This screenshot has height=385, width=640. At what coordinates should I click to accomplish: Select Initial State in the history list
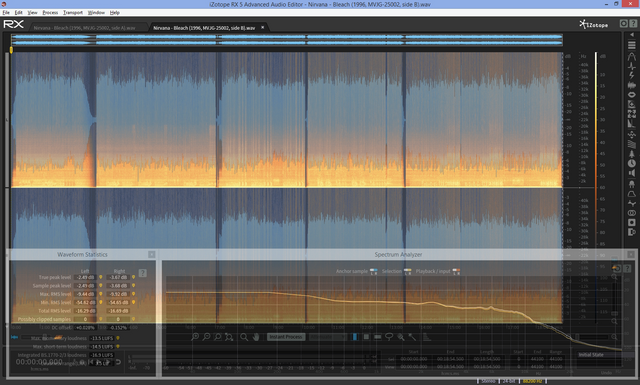point(591,354)
